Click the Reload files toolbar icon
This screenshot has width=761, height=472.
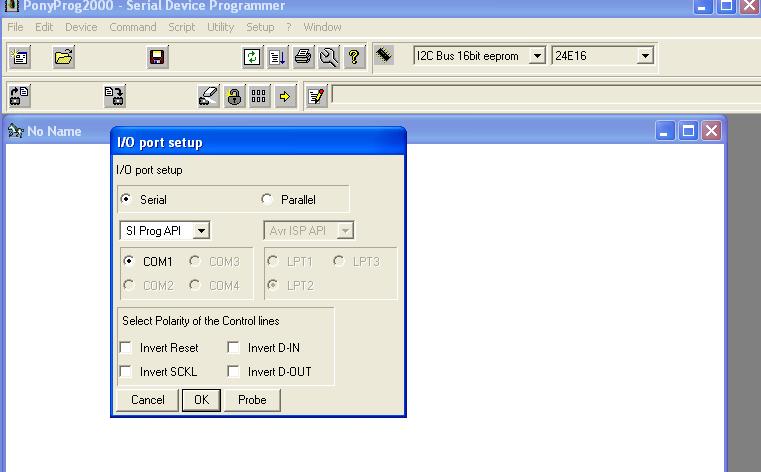tap(252, 57)
